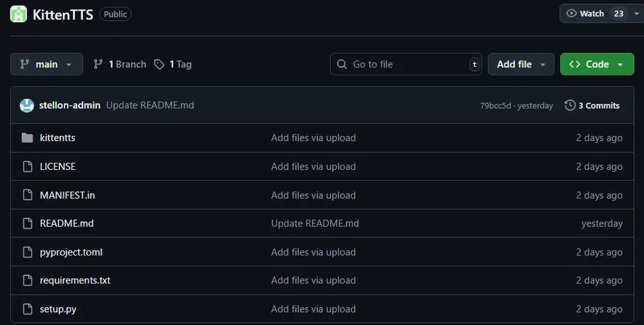This screenshot has height=325, width=644.
Task: Click the branch icon beside 1 Branch
Action: (99, 64)
